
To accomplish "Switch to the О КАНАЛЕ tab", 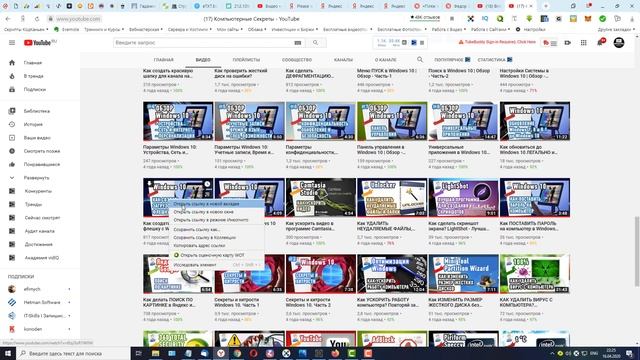I will (386, 60).
